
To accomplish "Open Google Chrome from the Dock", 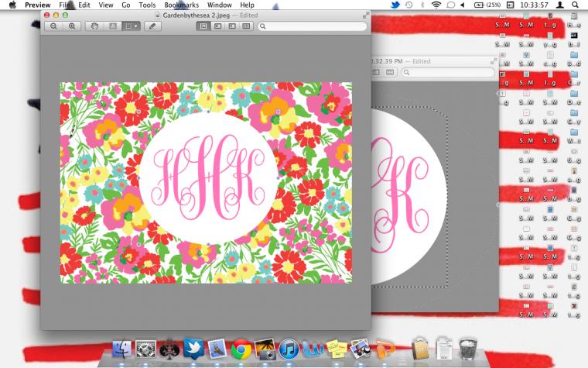I will (241, 349).
